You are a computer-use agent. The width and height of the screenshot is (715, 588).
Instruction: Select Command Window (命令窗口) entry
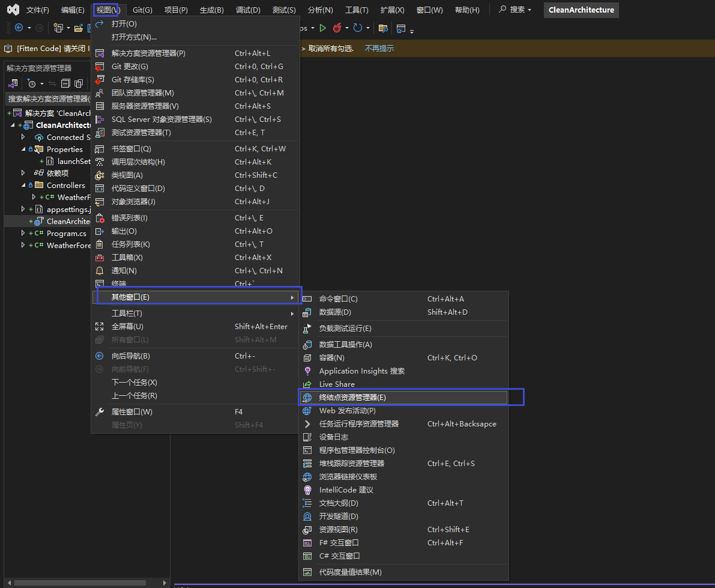[403, 299]
